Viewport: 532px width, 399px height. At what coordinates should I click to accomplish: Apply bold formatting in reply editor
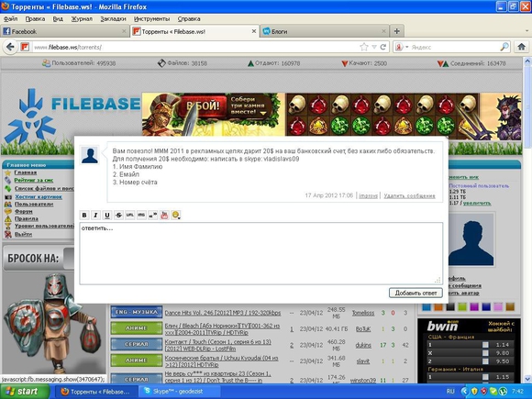(x=84, y=215)
